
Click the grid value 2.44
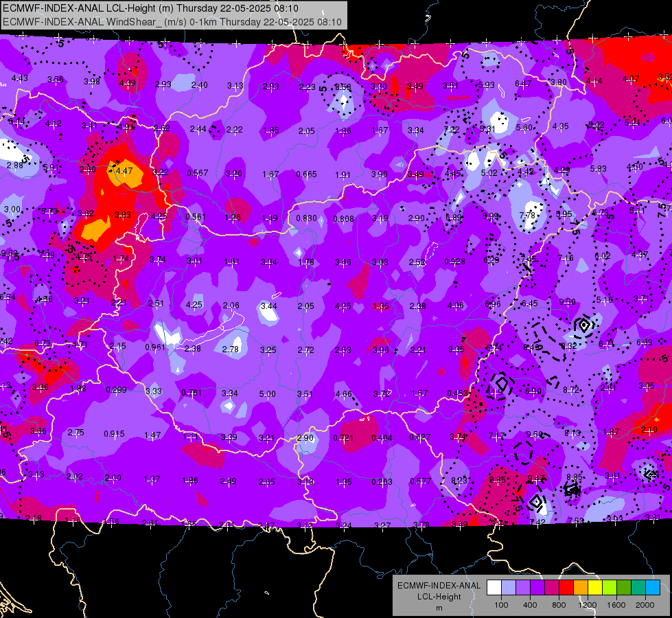[x=198, y=128]
